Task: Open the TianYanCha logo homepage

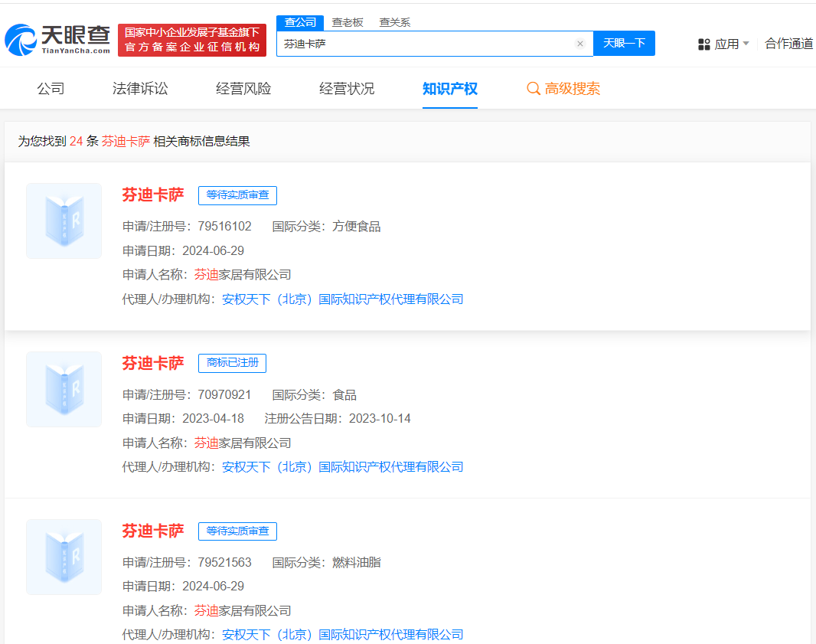Action: pos(57,40)
